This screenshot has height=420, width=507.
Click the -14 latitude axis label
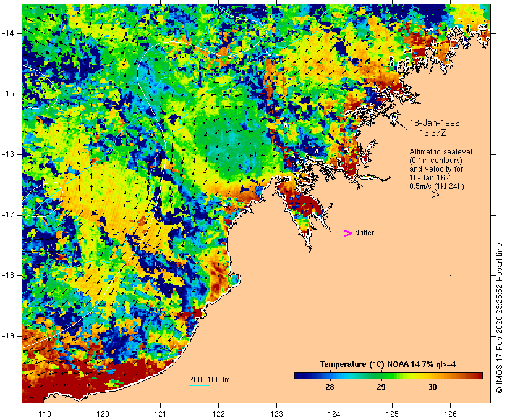(x=8, y=33)
